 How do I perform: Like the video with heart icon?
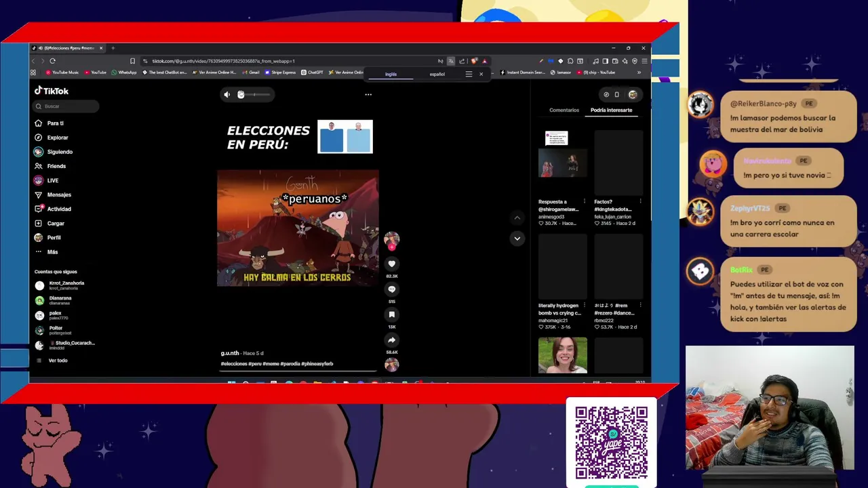(x=391, y=264)
